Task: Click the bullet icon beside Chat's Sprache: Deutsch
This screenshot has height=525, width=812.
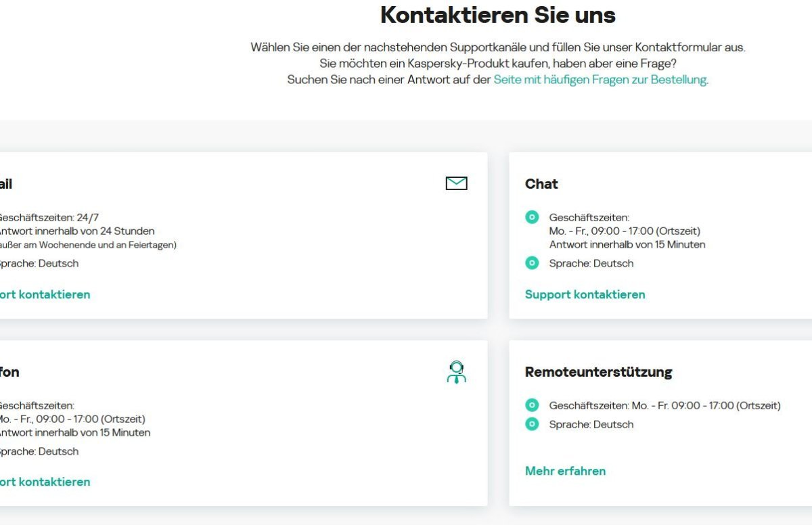Action: click(532, 263)
